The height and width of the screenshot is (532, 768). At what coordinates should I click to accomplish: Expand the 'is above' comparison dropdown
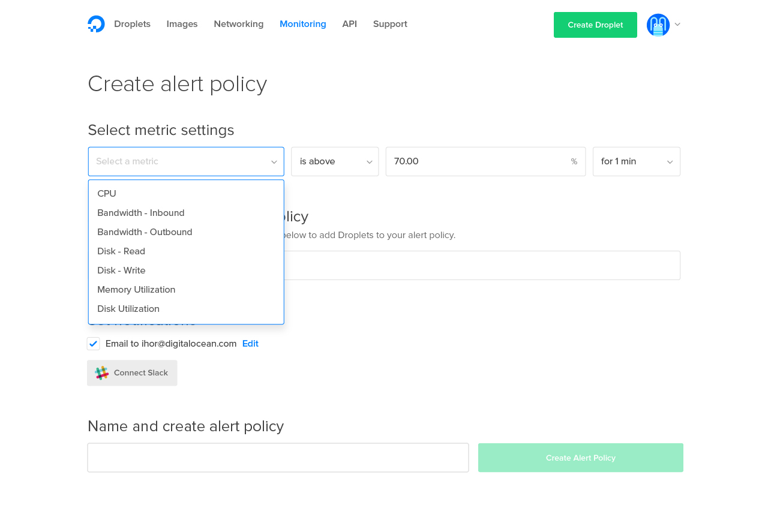click(335, 161)
